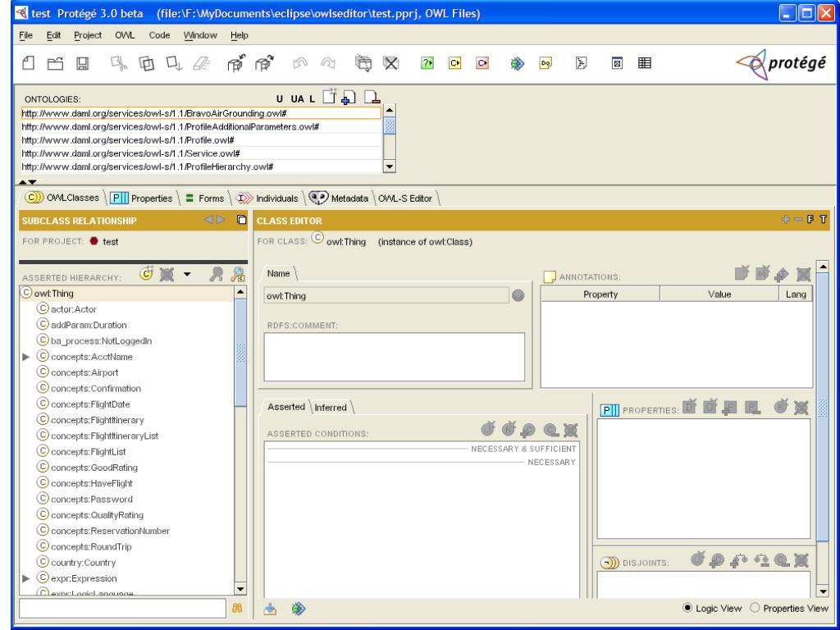Viewport: 840px width, 630px height.
Task: Click the Name field containing owl:Thing
Action: [x=386, y=295]
